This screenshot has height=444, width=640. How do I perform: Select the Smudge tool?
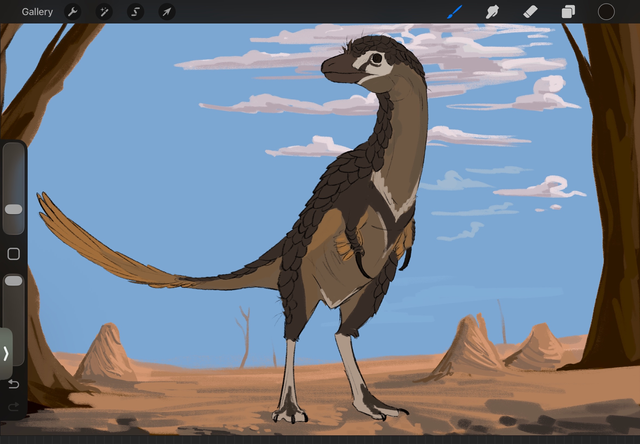click(x=492, y=12)
